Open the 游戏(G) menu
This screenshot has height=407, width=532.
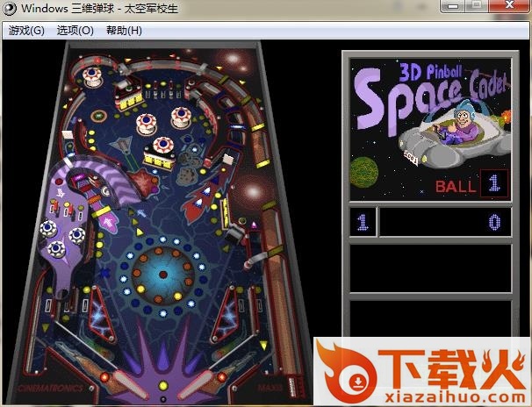click(26, 31)
